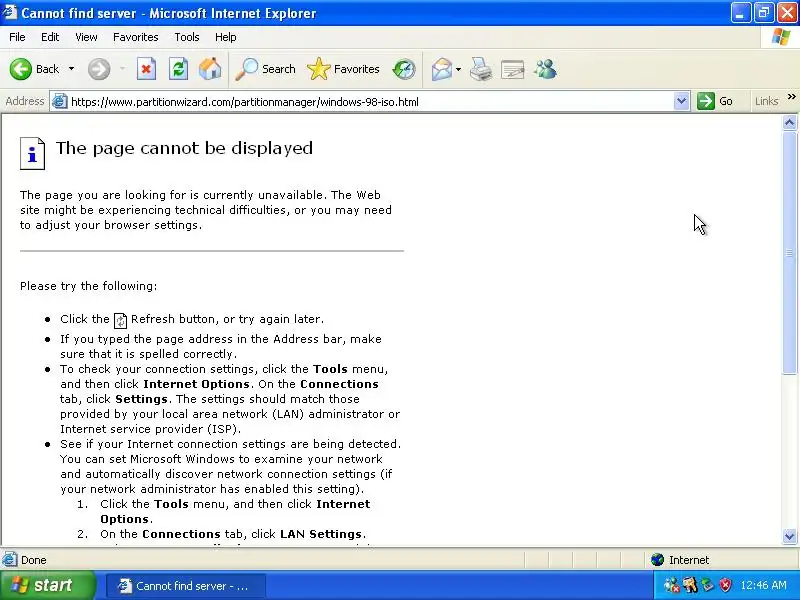Click the Refresh toolbar button
The width and height of the screenshot is (800, 600).
[178, 69]
